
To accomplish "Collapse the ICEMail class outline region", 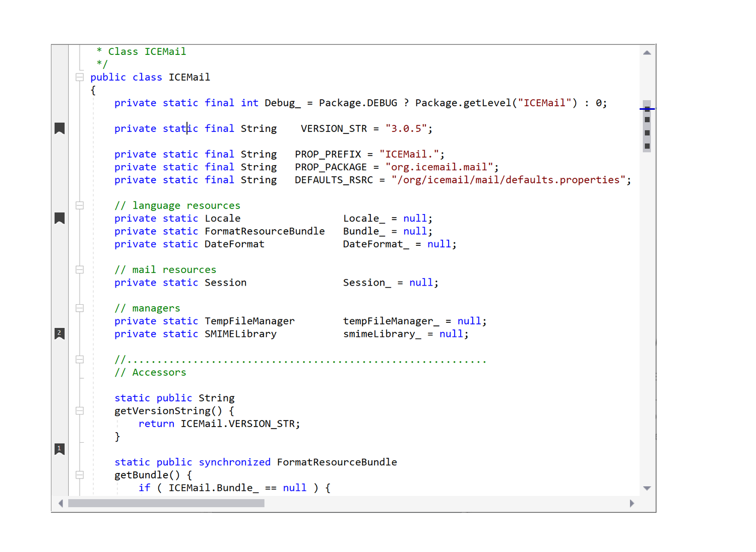I will pyautogui.click(x=80, y=77).
